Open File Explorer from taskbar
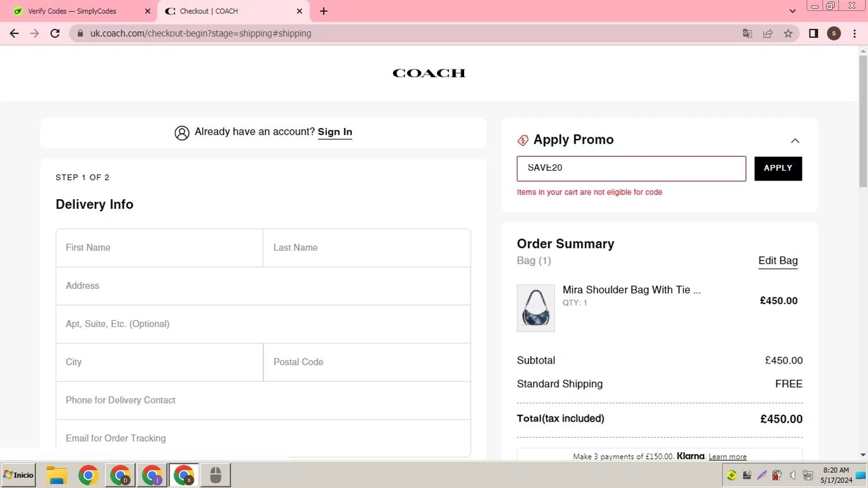 pyautogui.click(x=57, y=475)
